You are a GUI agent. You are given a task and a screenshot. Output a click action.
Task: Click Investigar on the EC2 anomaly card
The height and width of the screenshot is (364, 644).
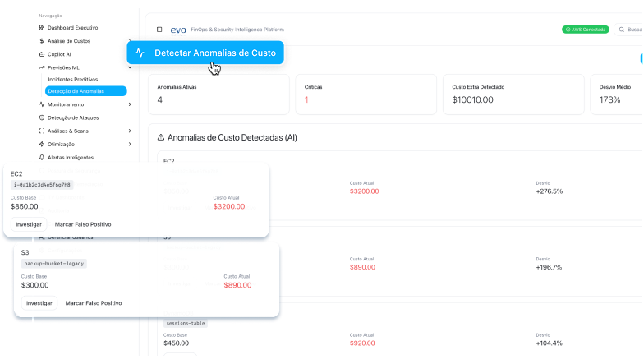click(29, 224)
